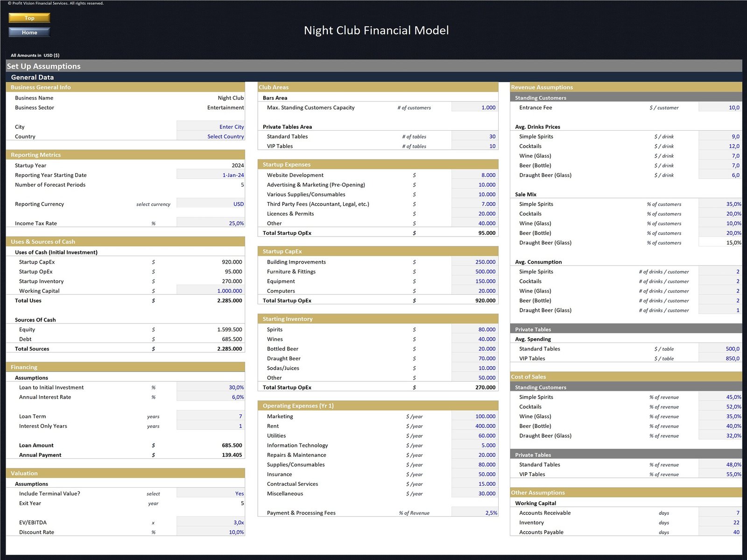Select the VIP Tables count cell
747x560 pixels.
click(x=474, y=147)
